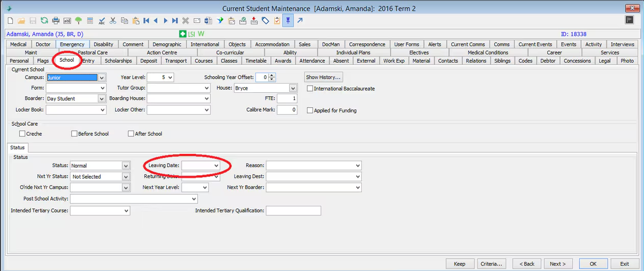This screenshot has width=644, height=271.
Task: Click the Back button
Action: [527, 264]
